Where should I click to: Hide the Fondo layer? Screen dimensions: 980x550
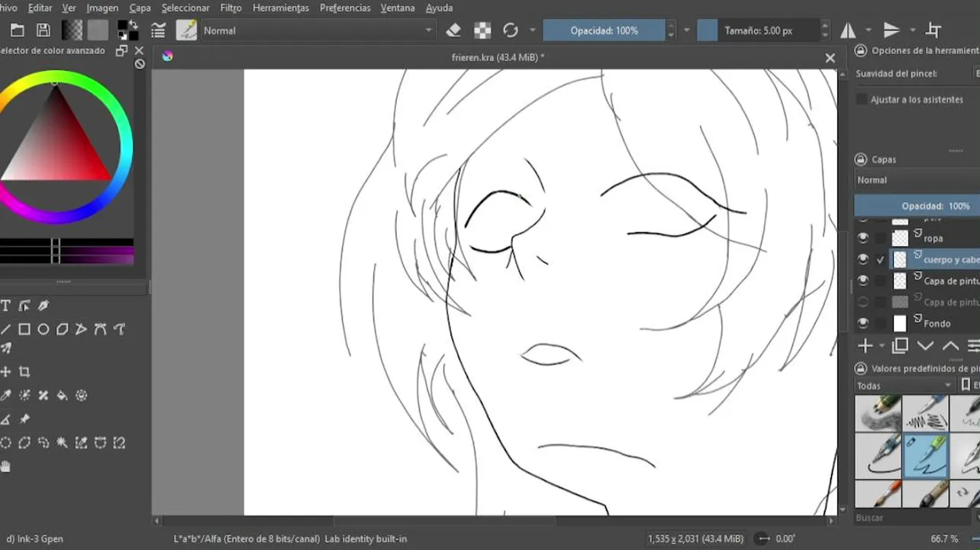click(863, 323)
